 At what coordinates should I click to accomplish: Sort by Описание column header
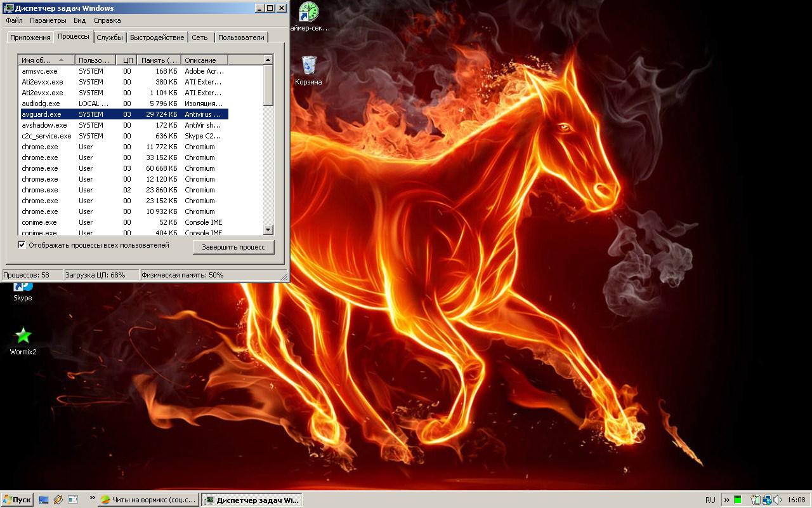204,60
